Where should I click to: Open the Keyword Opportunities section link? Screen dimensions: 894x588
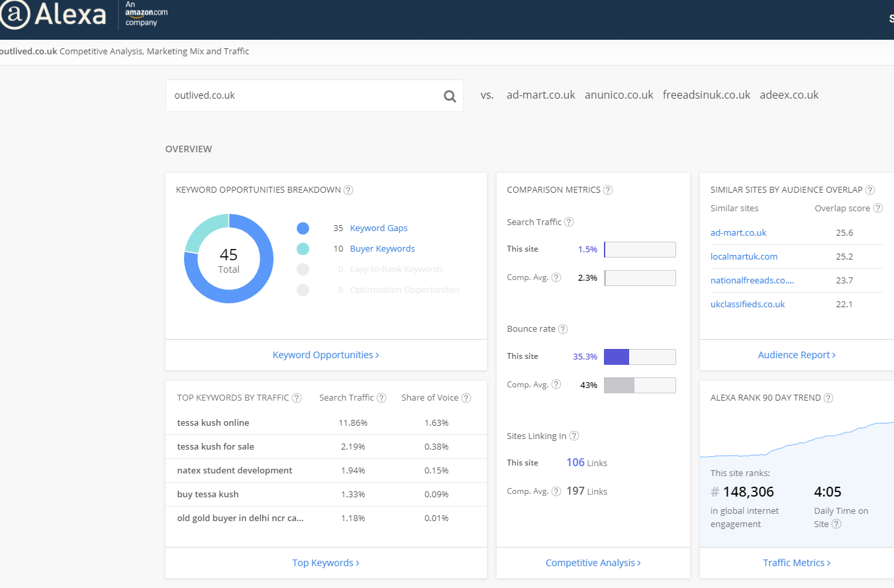click(x=326, y=355)
